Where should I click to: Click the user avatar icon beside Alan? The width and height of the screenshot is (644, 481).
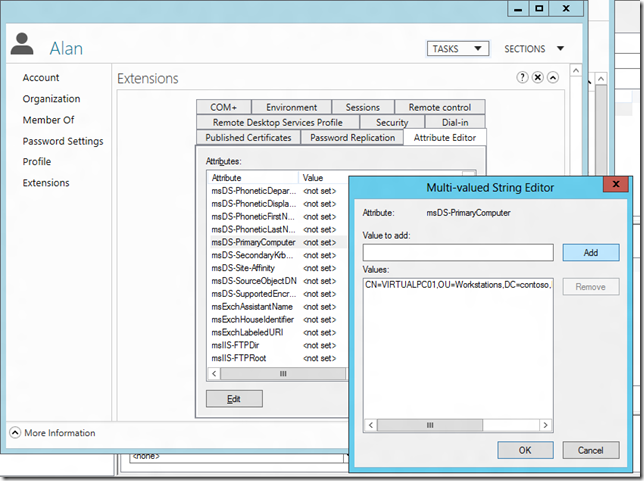coord(27,46)
